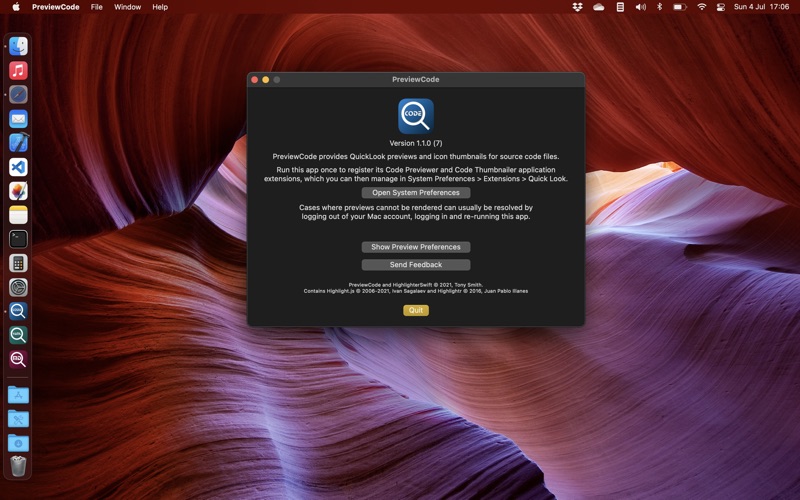
Task: Open Dropbox menu bar icon
Action: pyautogui.click(x=578, y=7)
